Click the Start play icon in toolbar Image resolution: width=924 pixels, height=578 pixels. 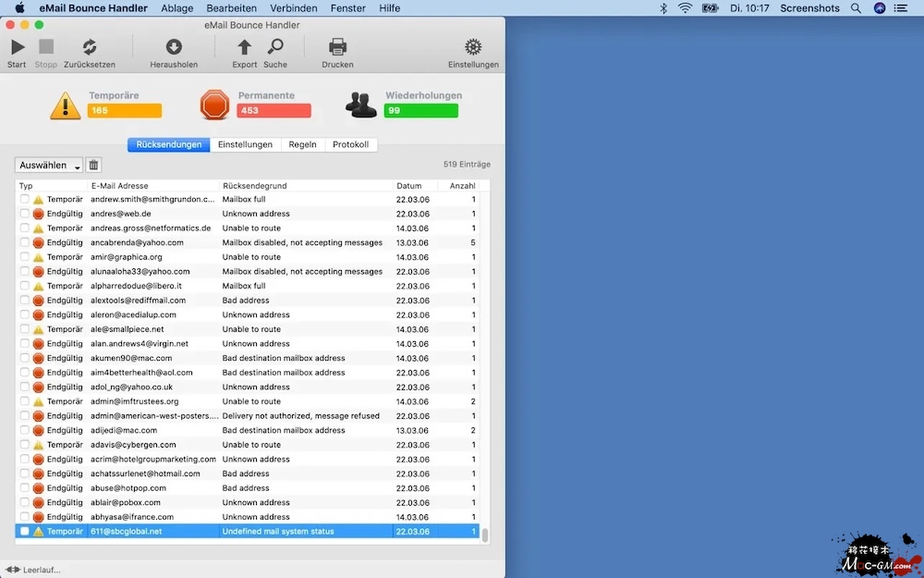pyautogui.click(x=17, y=47)
